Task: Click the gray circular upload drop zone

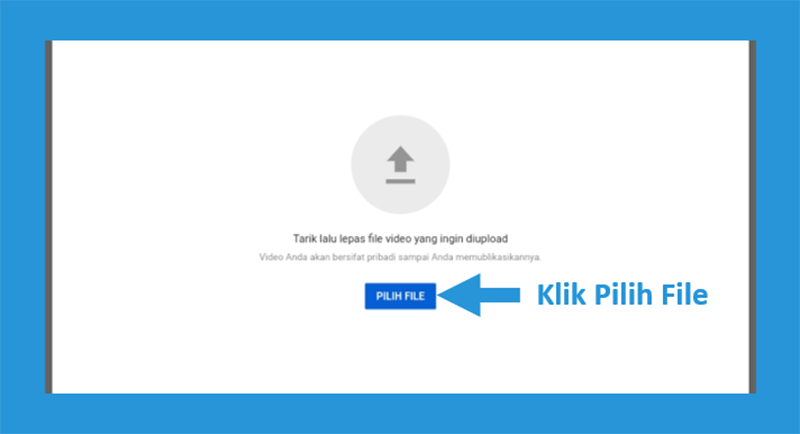Action: point(400,164)
